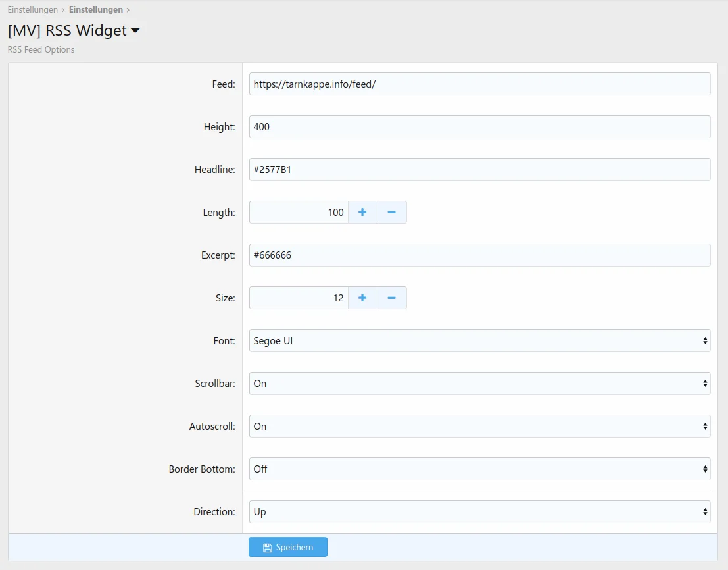Increase the Size value with plus
Screen dimensions: 728x570
[x=362, y=298]
